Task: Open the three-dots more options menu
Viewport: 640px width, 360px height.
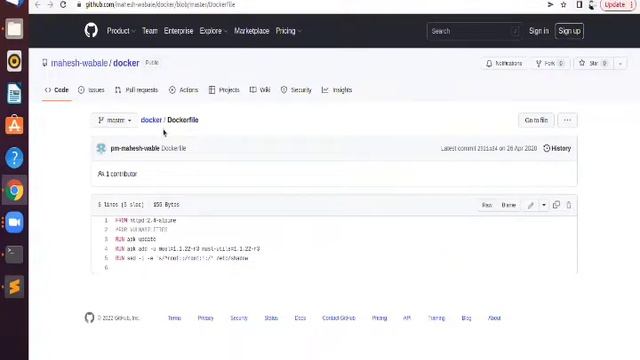Action: pos(567,120)
